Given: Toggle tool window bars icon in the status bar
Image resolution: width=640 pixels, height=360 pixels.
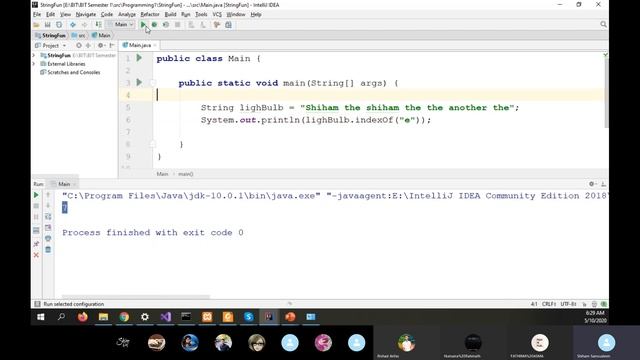Looking at the screenshot, I should pyautogui.click(x=38, y=304).
